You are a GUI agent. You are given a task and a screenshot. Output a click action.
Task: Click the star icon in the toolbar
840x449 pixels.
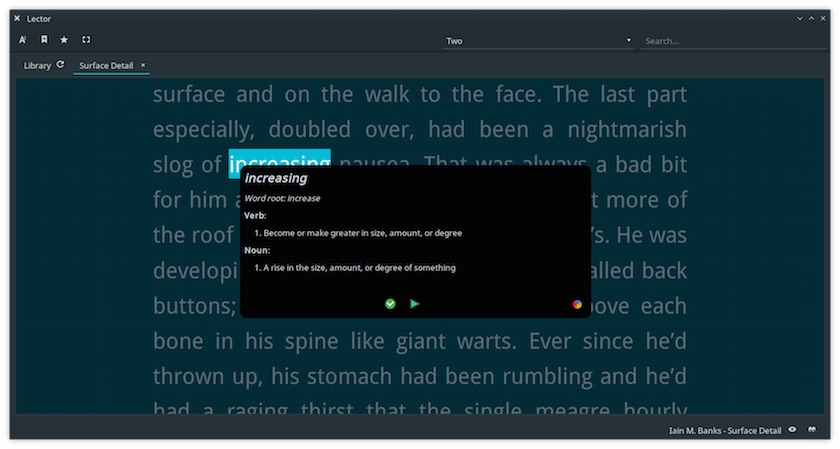click(64, 40)
